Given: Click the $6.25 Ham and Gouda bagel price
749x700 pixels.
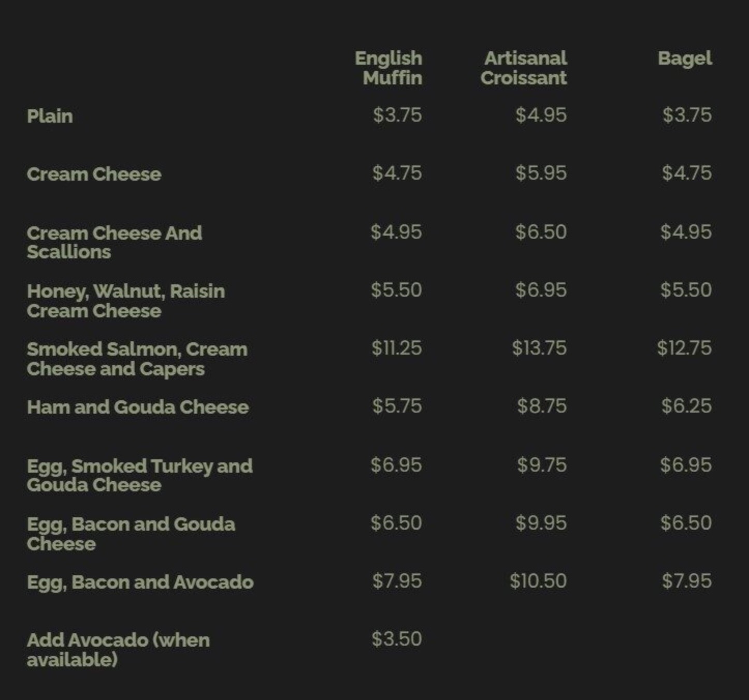Looking at the screenshot, I should 686,406.
